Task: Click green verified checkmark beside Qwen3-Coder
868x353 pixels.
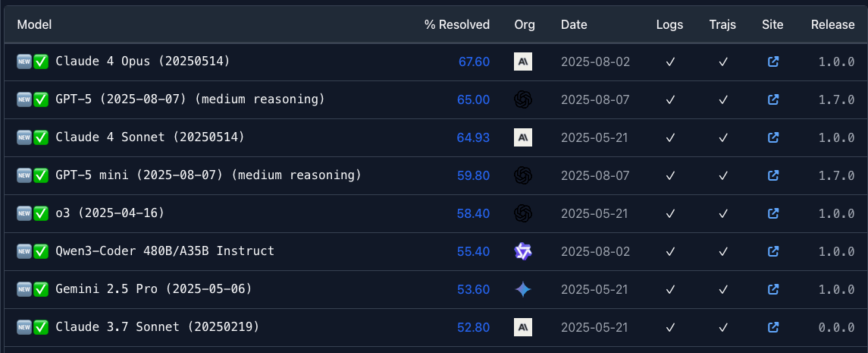Action: point(41,251)
